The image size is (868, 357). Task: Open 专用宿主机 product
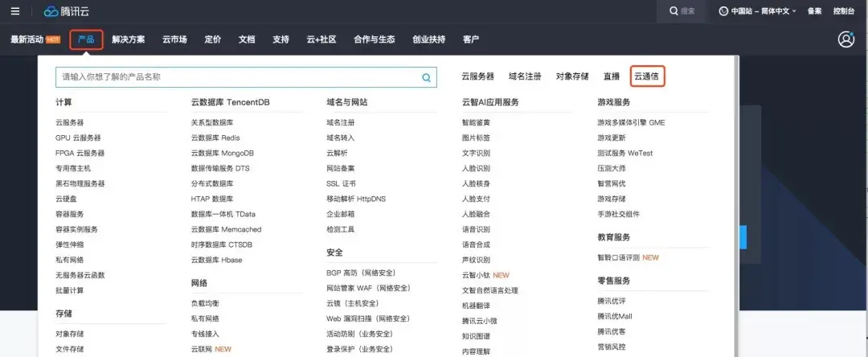[x=73, y=168]
